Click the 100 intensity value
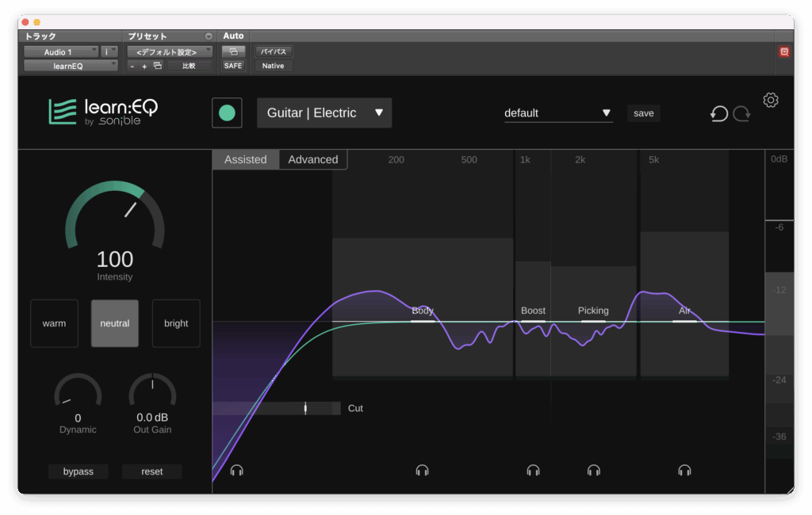 [115, 259]
